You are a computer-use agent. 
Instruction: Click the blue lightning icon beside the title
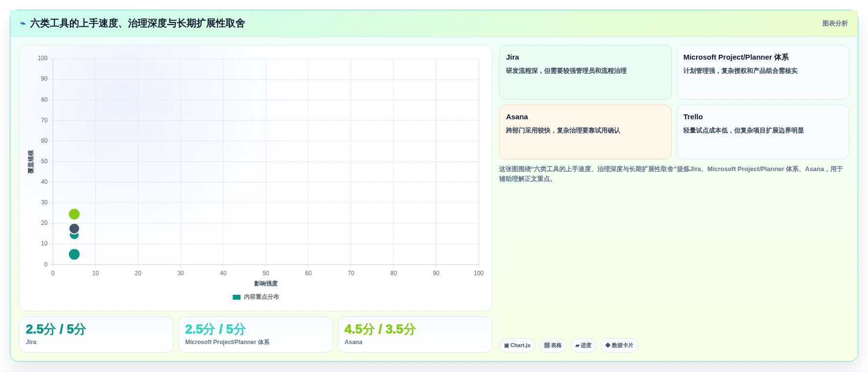point(22,23)
